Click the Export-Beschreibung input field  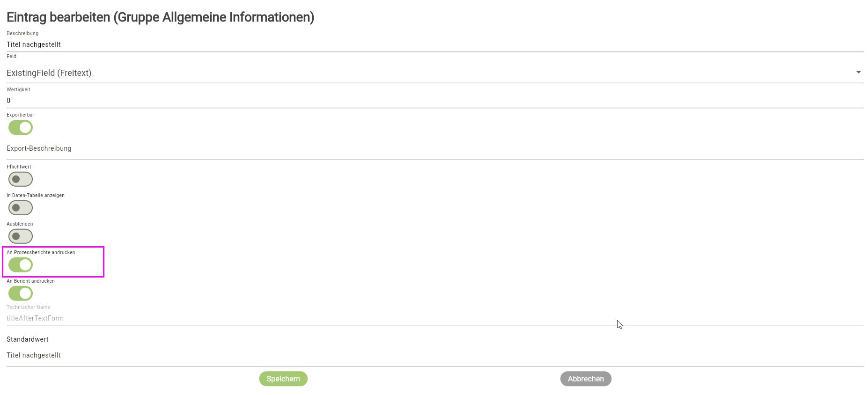[434, 149]
